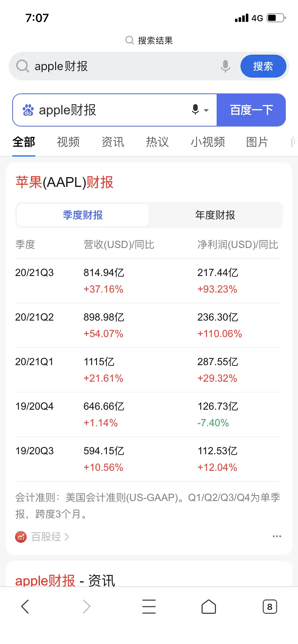Expand the Baidu voice input dropdown arrow
298x644 pixels.
pos(206,110)
